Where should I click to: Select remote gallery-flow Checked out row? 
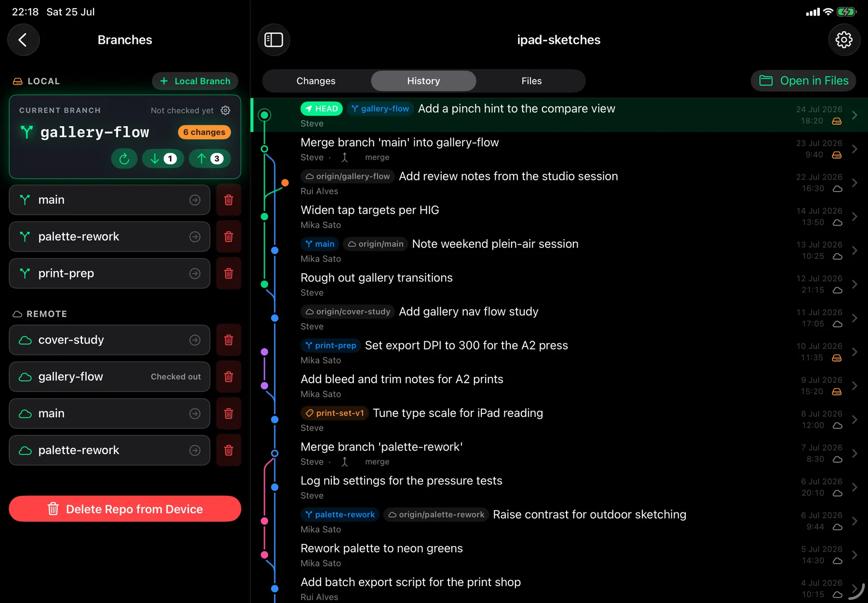[109, 376]
